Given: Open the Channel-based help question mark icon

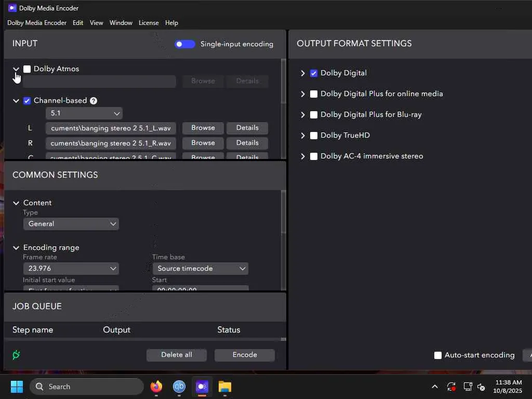Looking at the screenshot, I should tap(94, 101).
